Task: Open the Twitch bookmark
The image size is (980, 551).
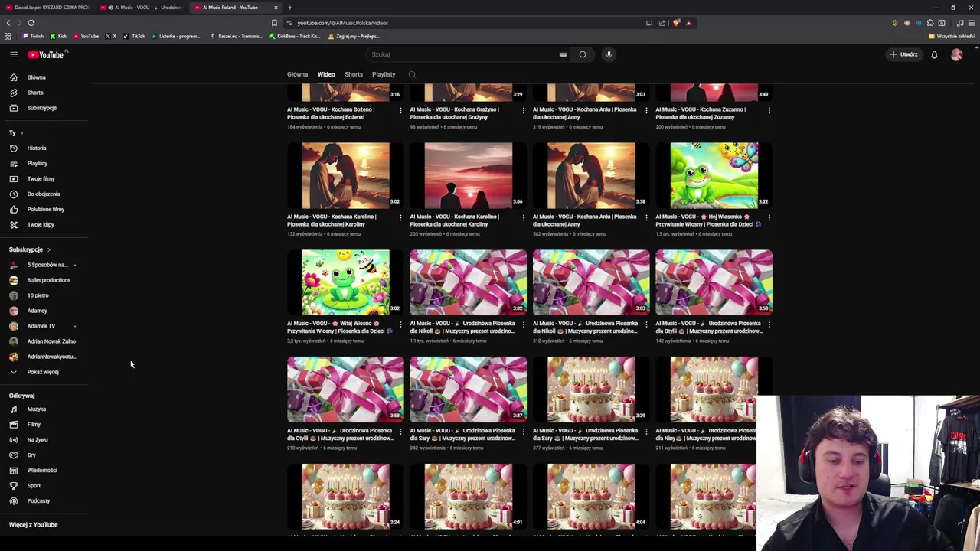Action: pos(33,36)
